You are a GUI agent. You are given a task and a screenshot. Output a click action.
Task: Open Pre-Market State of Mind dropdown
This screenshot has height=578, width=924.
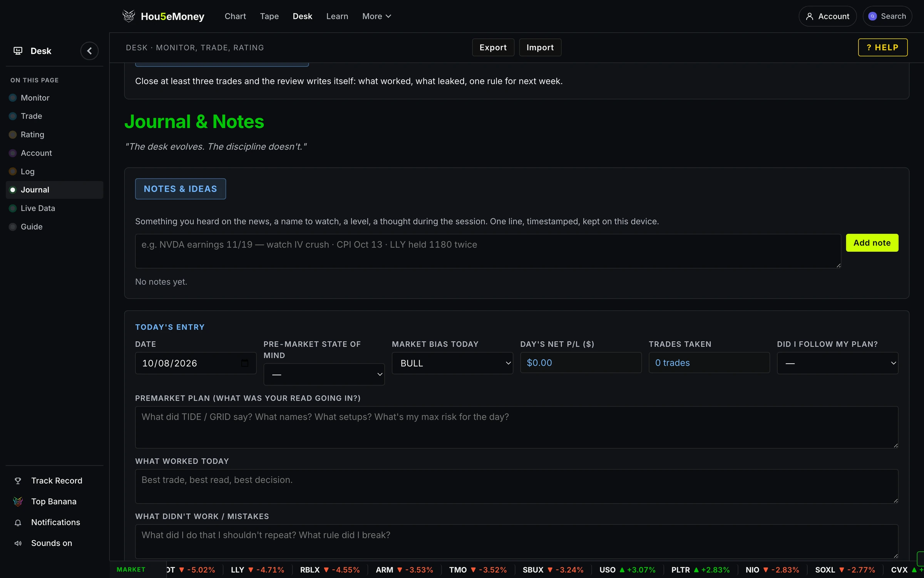point(324,374)
